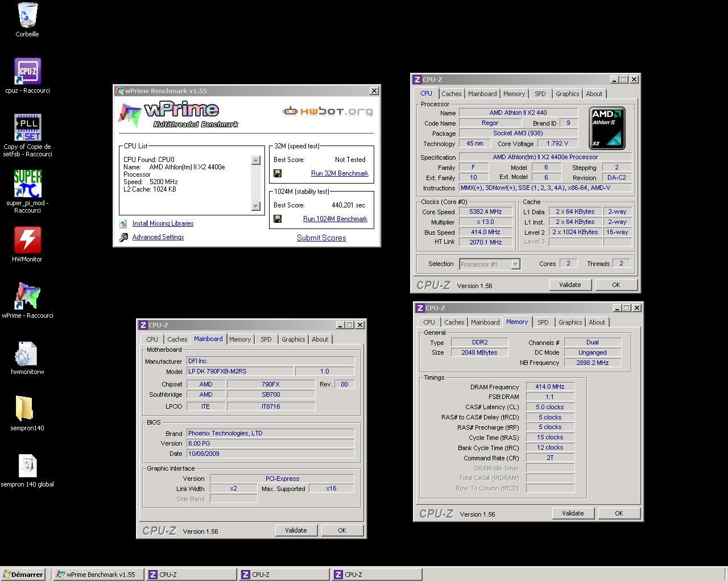Open the sempron 140 global file icon
Image resolution: width=728 pixels, height=582 pixels.
(x=27, y=465)
